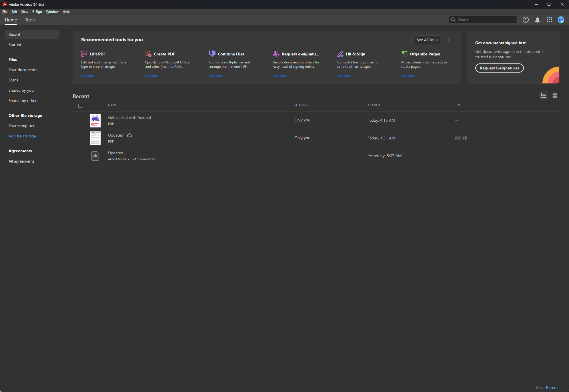Image resolution: width=569 pixels, height=392 pixels.
Task: Click the Edit PDF tool icon
Action: (84, 54)
